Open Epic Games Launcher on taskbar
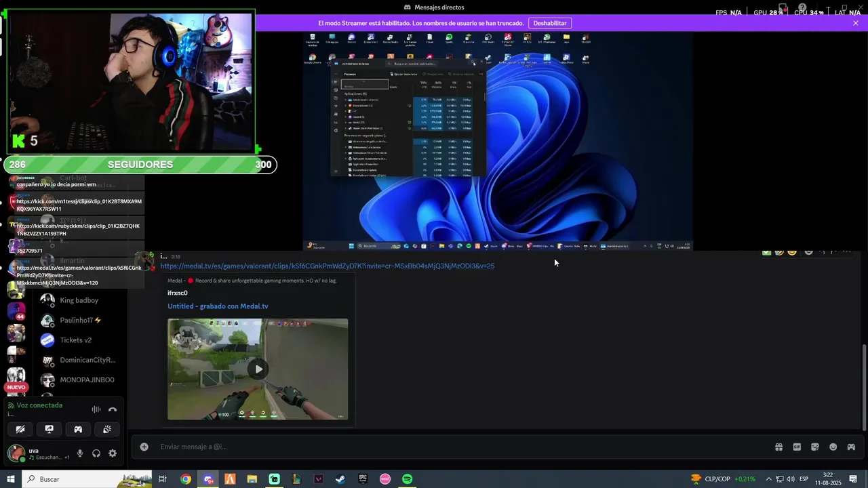 click(x=363, y=479)
